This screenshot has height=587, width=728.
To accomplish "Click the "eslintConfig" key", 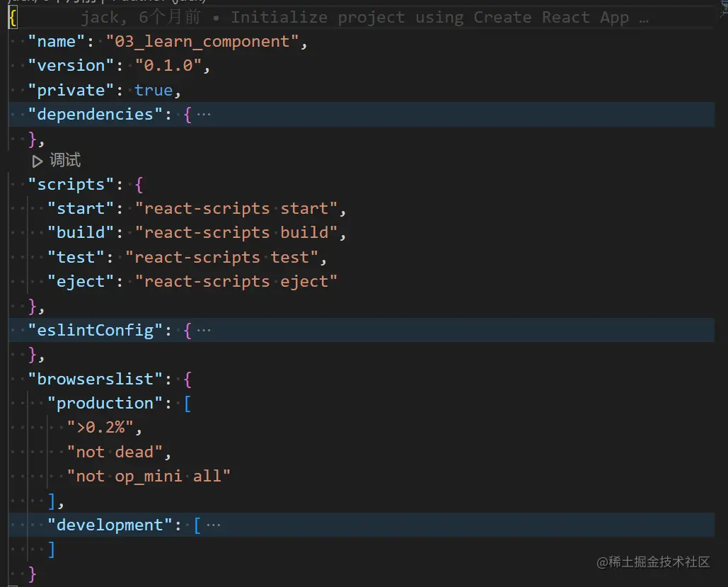I will click(x=96, y=331).
